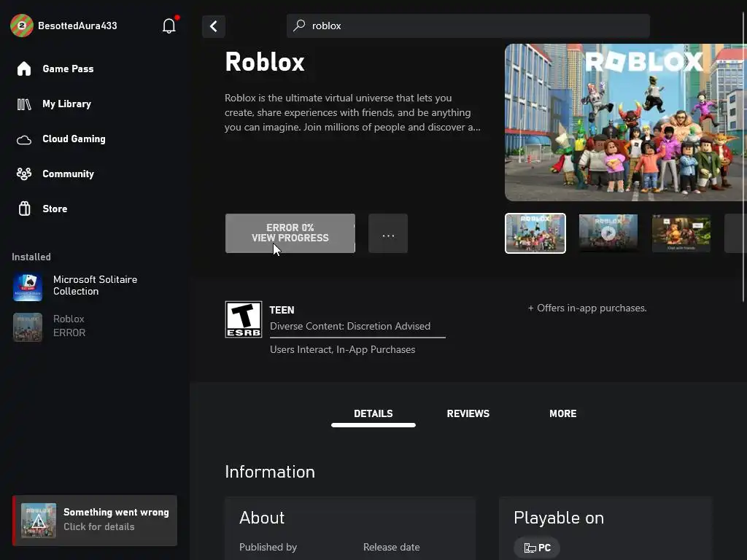Click the Release date label
Image resolution: width=747 pixels, height=560 pixels.
click(392, 547)
